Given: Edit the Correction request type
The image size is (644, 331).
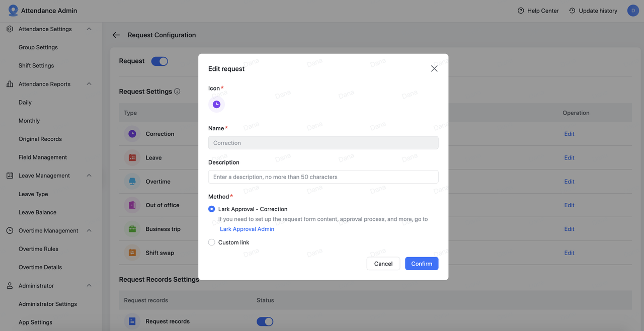Looking at the screenshot, I should 569,134.
